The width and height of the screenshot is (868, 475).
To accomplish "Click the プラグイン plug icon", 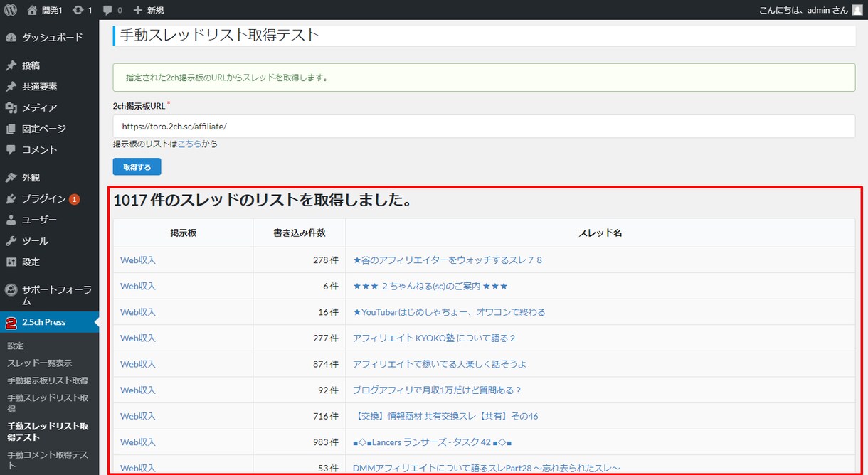I will tap(11, 199).
